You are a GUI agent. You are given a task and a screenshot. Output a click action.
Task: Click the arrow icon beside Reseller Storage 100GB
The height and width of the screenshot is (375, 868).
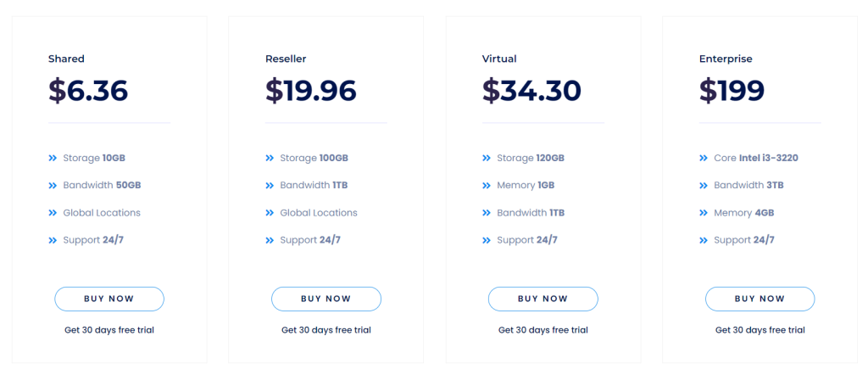(x=270, y=158)
